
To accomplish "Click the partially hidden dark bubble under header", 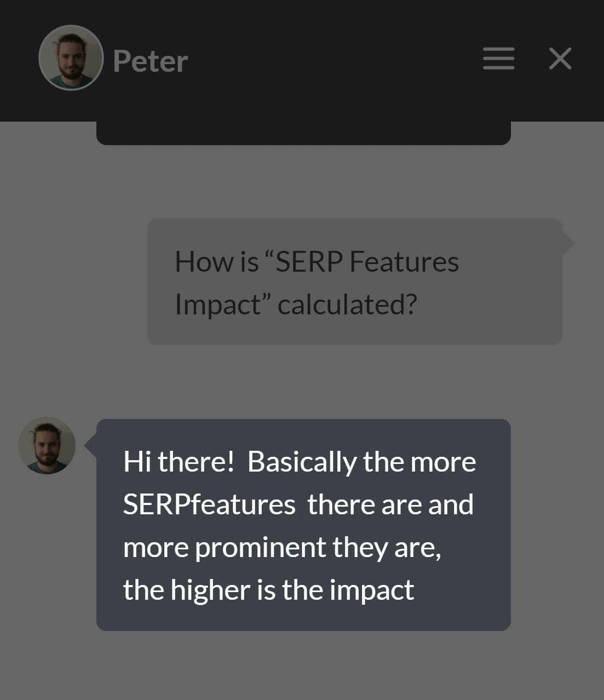I will 303,133.
